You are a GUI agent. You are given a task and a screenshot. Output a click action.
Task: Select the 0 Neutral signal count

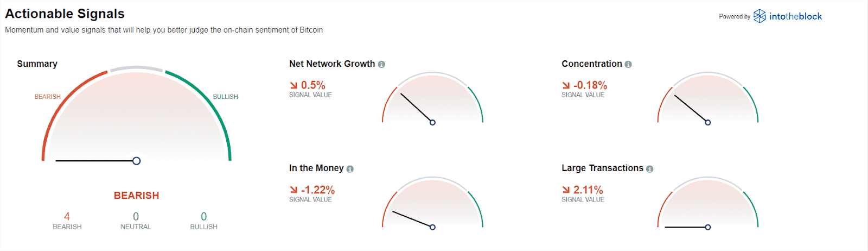point(136,217)
